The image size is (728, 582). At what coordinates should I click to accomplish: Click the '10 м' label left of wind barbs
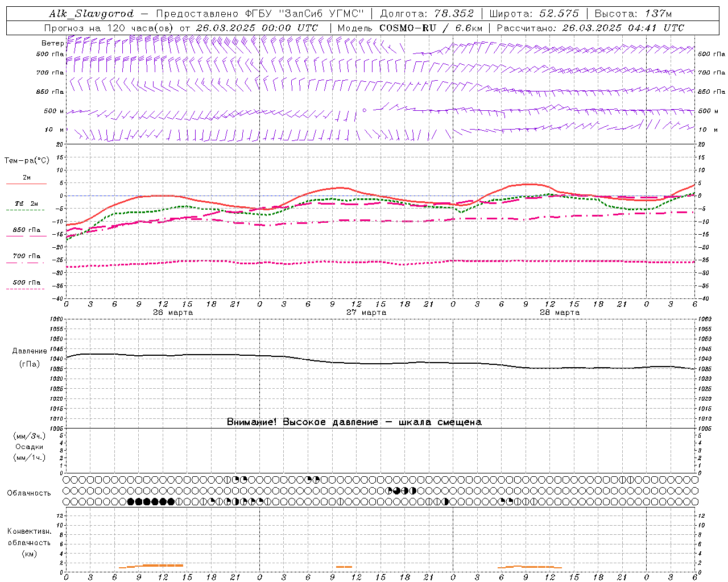pos(55,130)
